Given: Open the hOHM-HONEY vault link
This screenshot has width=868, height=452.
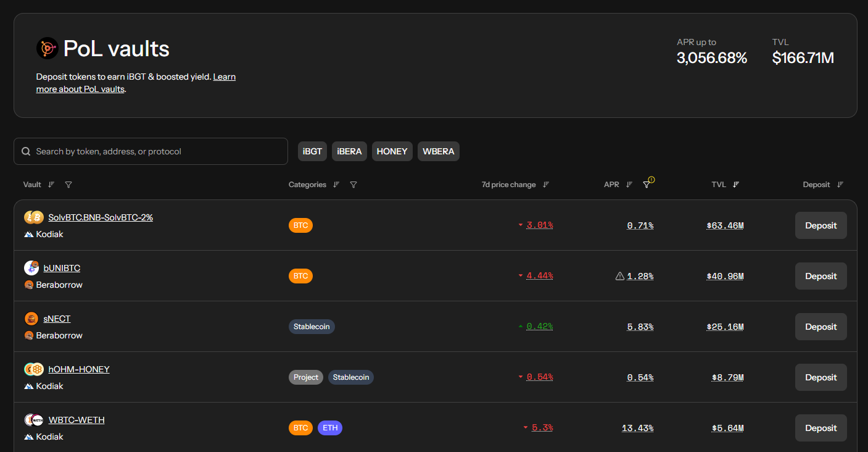Looking at the screenshot, I should tap(79, 369).
